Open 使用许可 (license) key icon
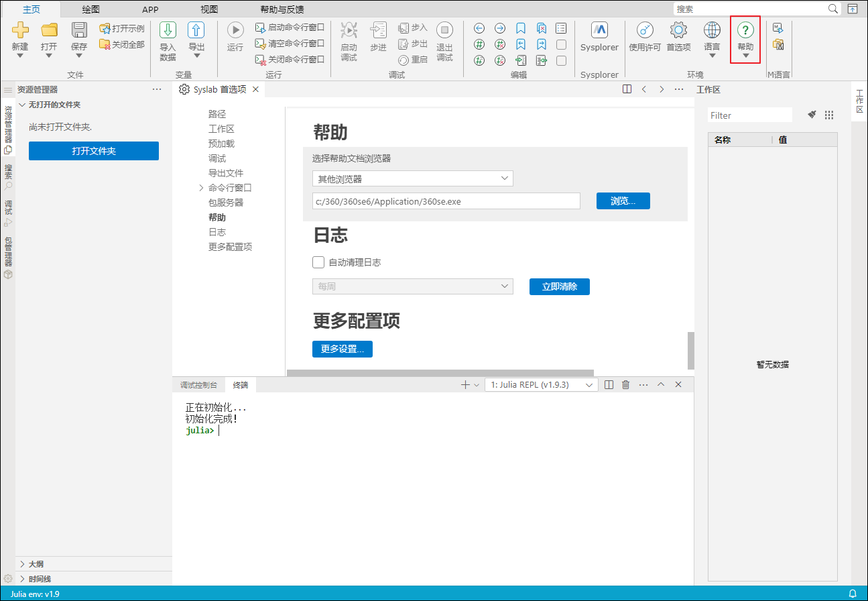The width and height of the screenshot is (868, 601). pyautogui.click(x=645, y=31)
